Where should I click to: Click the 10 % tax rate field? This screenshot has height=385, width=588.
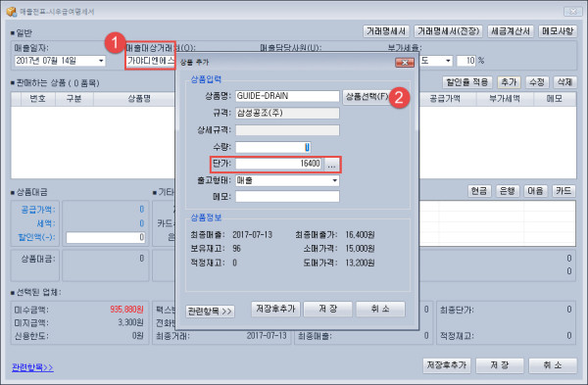[x=466, y=61]
